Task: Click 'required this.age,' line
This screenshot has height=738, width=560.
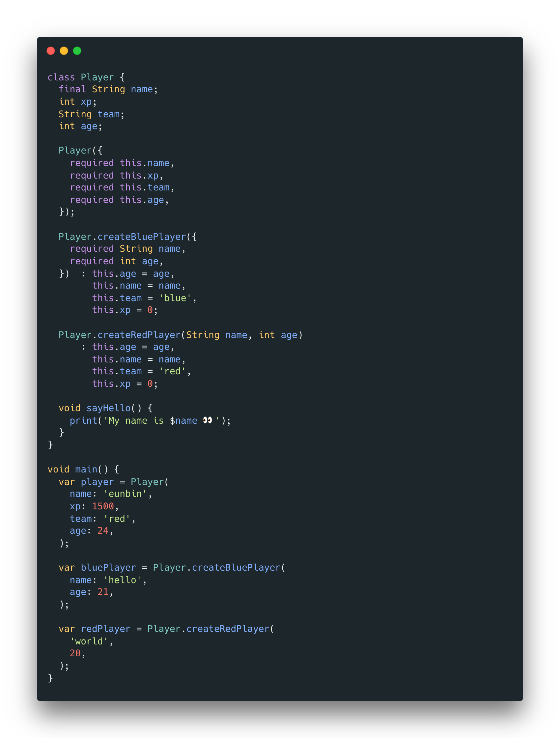Action: tap(119, 200)
